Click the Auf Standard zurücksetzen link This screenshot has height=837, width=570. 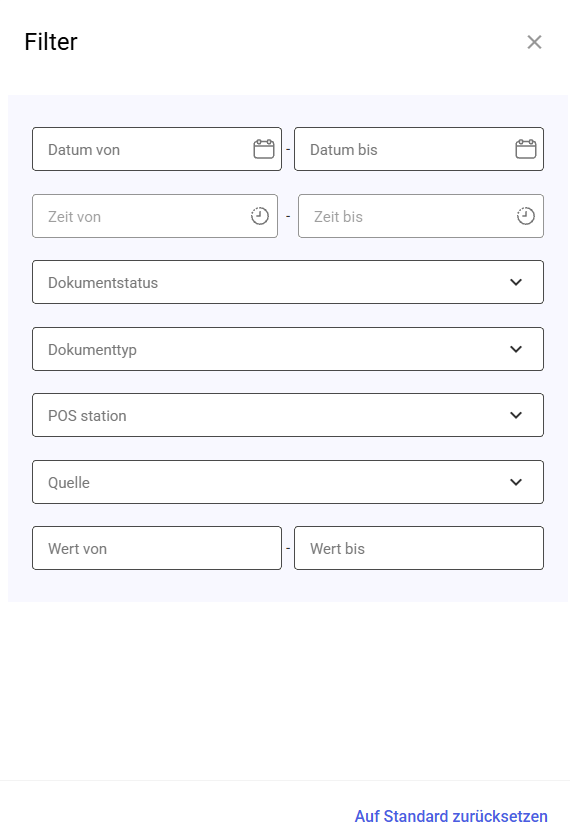[x=451, y=816]
